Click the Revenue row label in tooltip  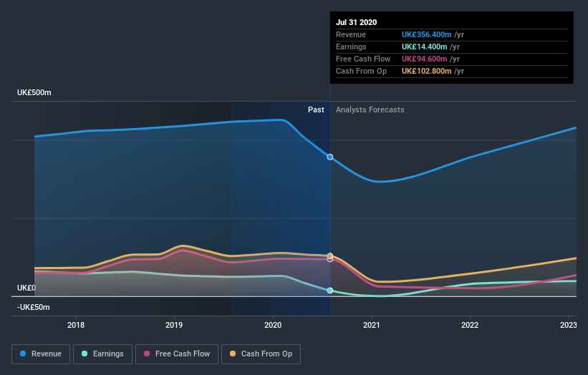351,35
